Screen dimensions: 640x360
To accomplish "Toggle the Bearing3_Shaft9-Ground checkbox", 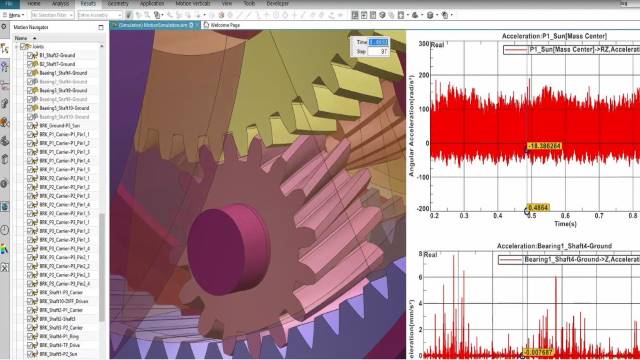I will (x=30, y=90).
